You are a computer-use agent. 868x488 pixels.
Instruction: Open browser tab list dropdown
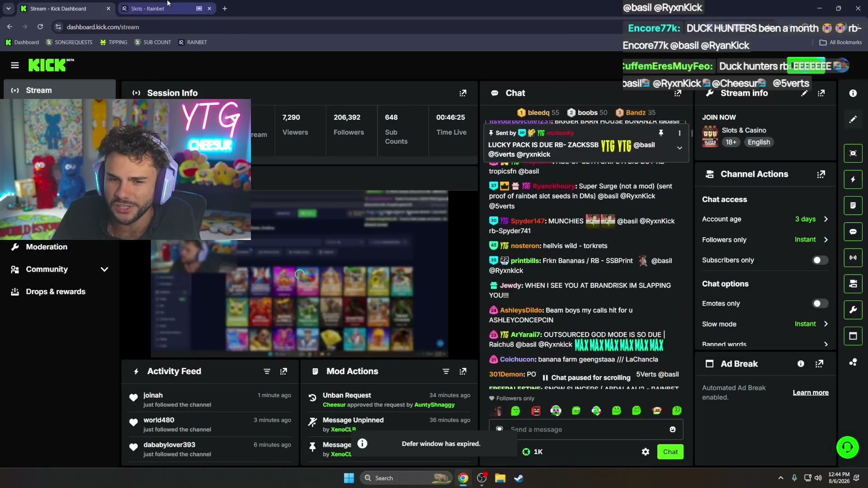coord(8,9)
